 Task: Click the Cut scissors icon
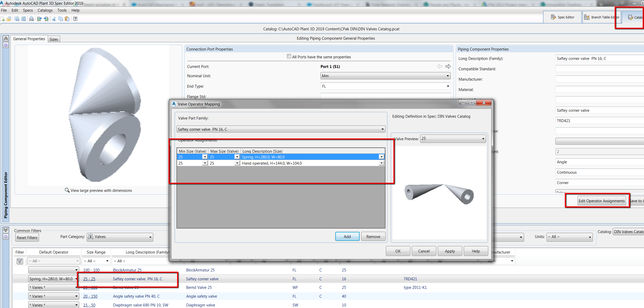[x=54, y=19]
